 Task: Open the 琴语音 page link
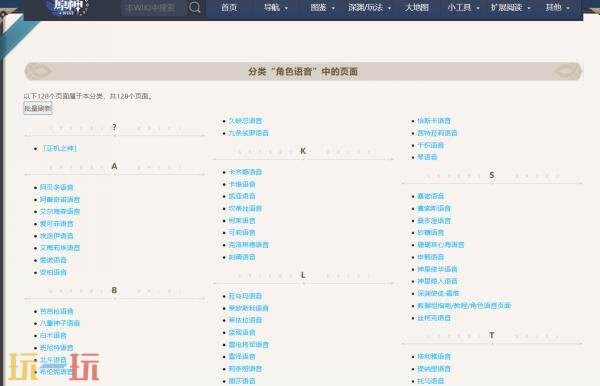[427, 157]
